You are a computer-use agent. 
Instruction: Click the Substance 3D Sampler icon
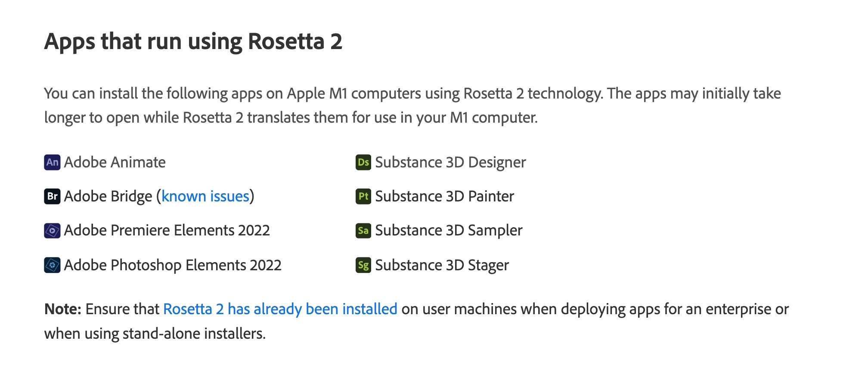point(363,231)
